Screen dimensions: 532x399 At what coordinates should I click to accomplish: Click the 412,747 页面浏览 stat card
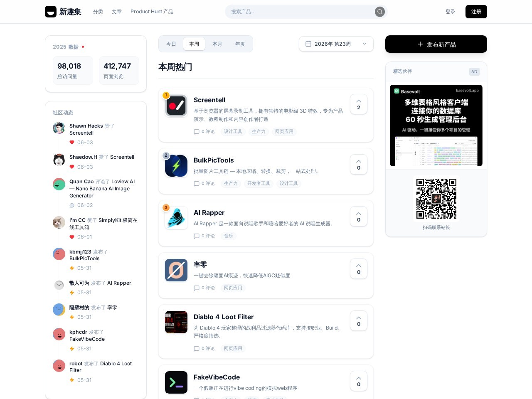pos(119,71)
